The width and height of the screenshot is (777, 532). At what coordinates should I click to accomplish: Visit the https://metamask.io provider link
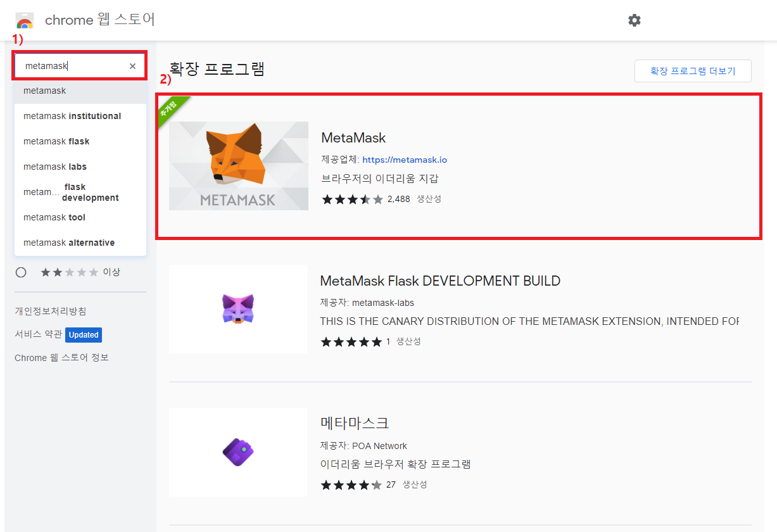click(405, 160)
